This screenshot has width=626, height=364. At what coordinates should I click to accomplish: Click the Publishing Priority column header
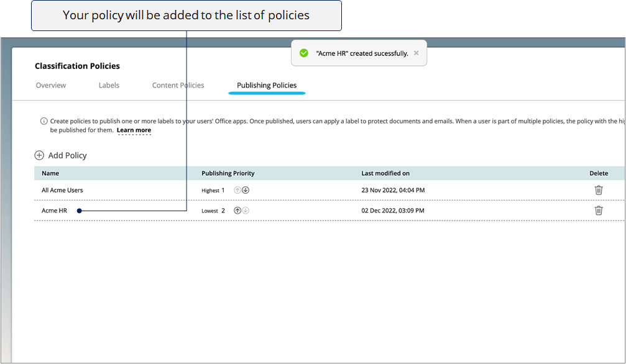coord(228,173)
